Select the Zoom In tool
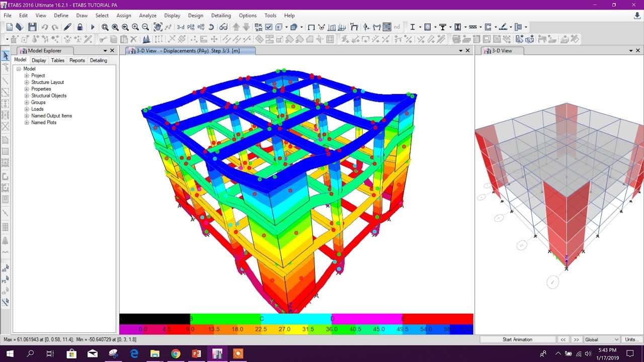644x362 pixels. tap(135, 27)
